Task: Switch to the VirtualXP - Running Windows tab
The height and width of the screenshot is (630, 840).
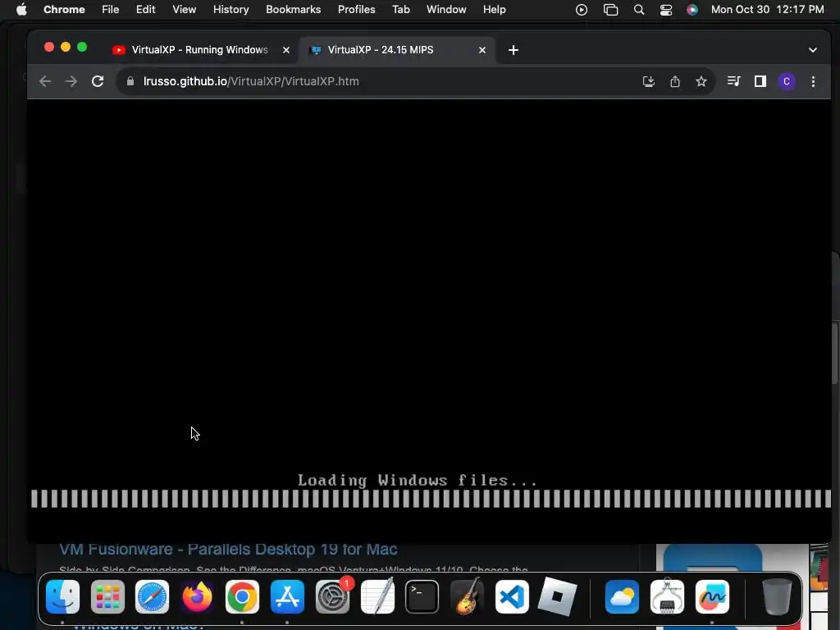Action: (x=199, y=50)
